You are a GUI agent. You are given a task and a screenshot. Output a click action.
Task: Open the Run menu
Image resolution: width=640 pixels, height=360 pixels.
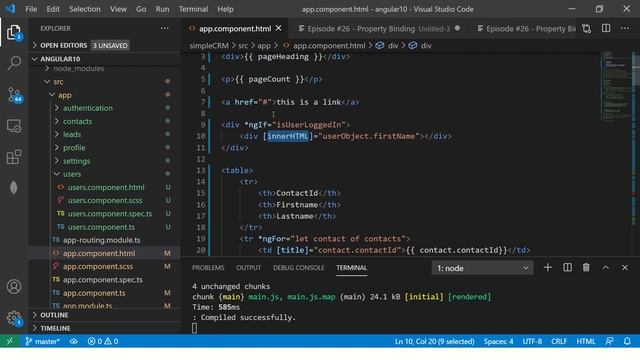pos(162,9)
